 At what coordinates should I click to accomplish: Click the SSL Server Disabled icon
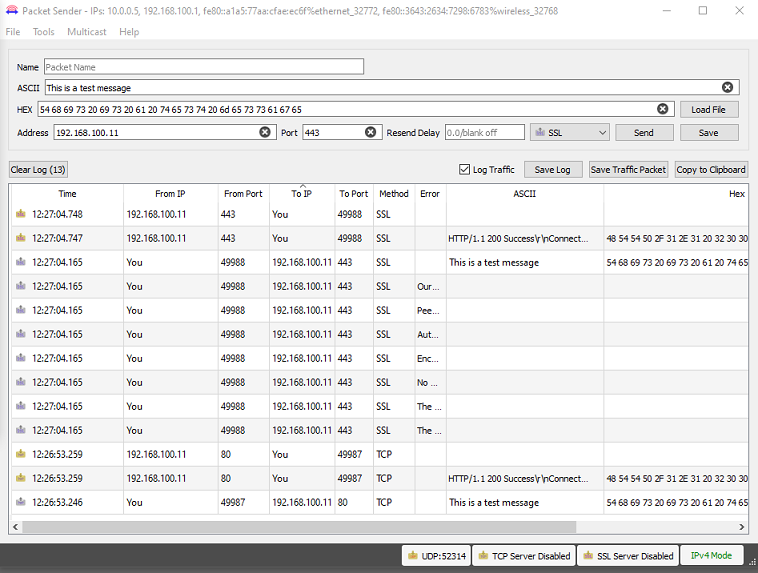click(588, 556)
